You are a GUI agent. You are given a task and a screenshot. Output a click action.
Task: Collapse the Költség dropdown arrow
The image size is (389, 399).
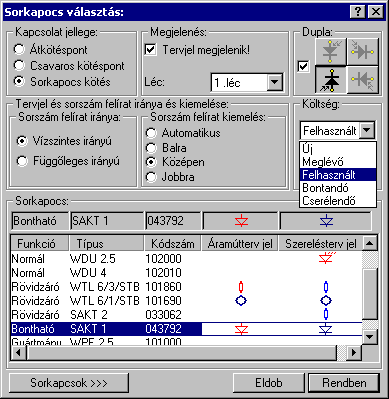(x=367, y=130)
